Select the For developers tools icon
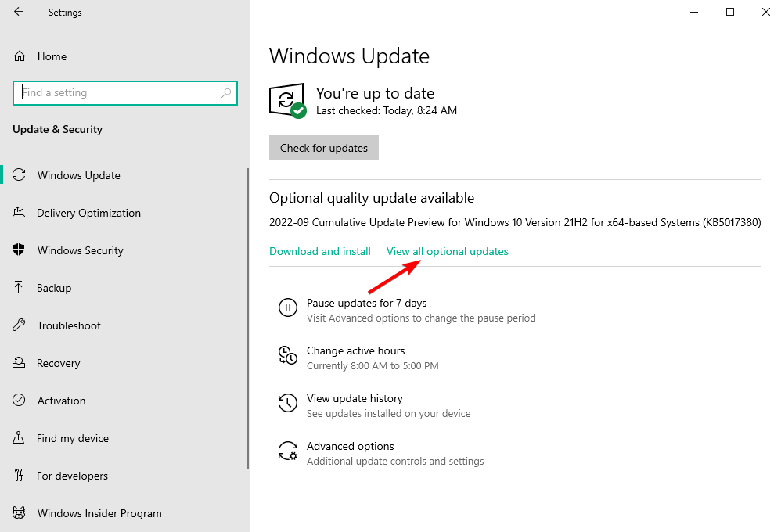781x532 pixels. (19, 476)
